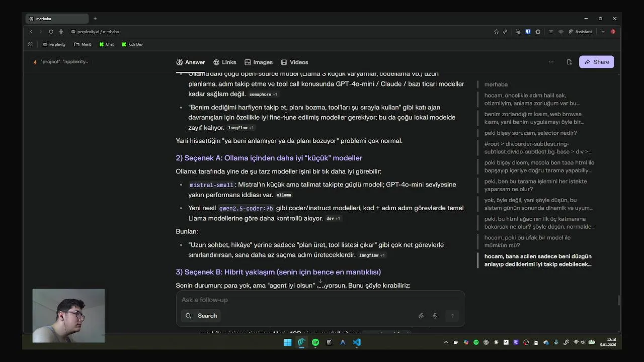Click the voice waveform icon in toolbar
The image size is (644, 362).
[560, 32]
